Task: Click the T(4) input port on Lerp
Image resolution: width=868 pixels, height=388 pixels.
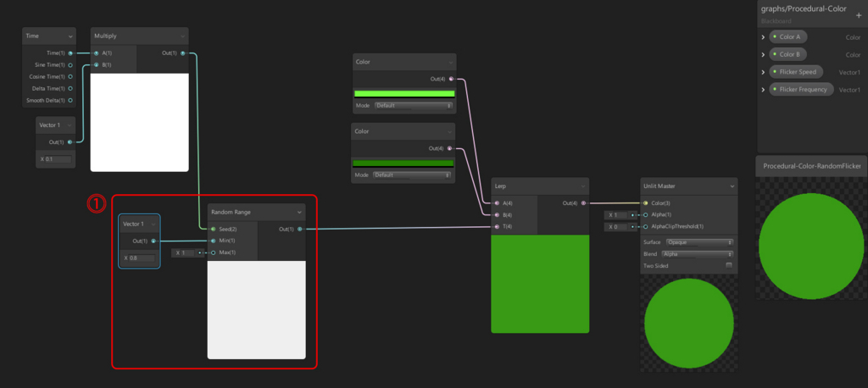Action: click(x=497, y=227)
